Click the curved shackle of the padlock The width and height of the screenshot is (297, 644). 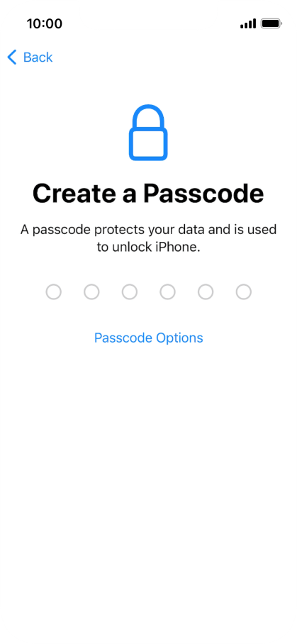pyautogui.click(x=148, y=117)
